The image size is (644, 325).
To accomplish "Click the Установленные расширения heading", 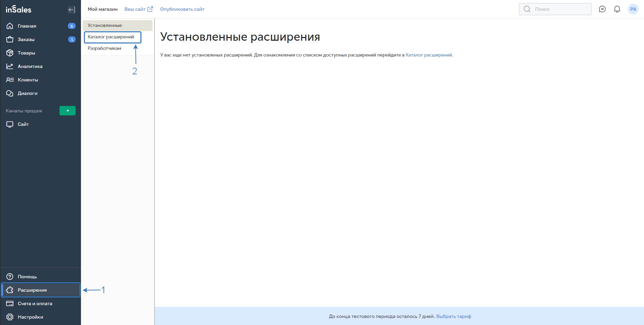I will tap(240, 37).
